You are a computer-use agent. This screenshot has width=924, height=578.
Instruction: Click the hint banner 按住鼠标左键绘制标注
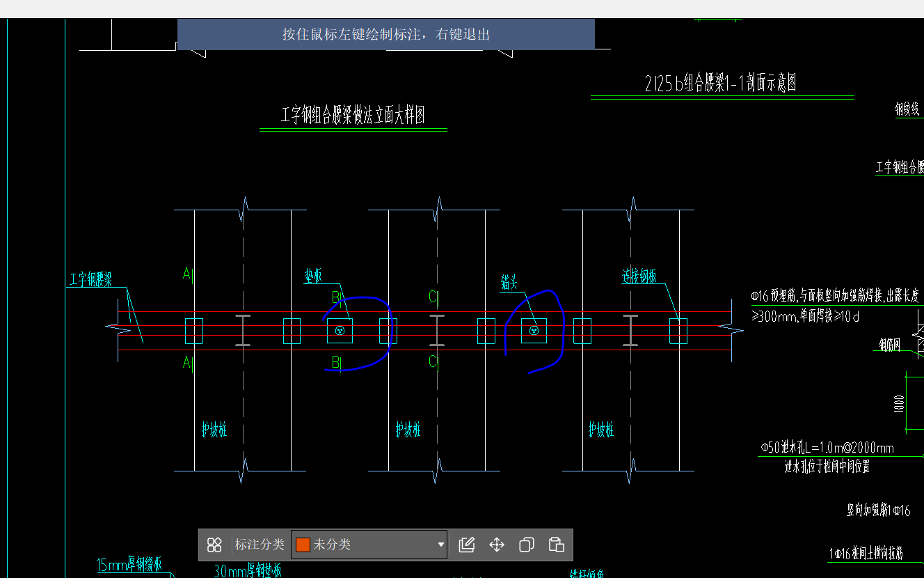[386, 34]
